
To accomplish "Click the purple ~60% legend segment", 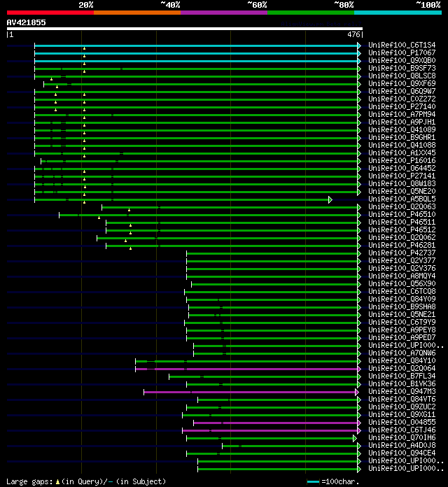I will point(224,13).
